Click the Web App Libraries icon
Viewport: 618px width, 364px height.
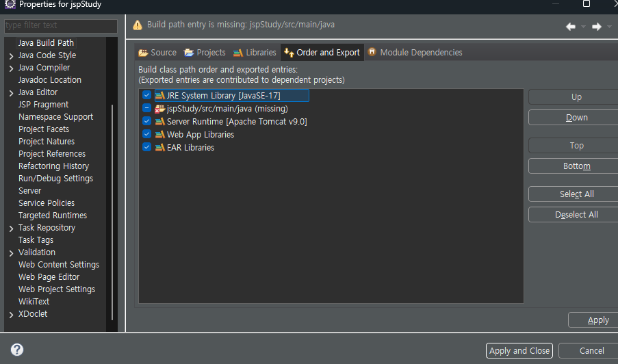[x=159, y=134]
